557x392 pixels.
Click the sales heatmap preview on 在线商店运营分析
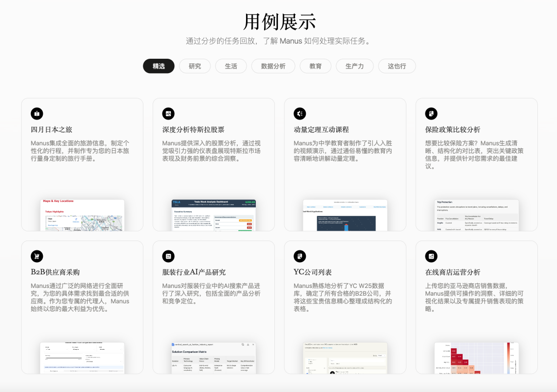(x=477, y=358)
